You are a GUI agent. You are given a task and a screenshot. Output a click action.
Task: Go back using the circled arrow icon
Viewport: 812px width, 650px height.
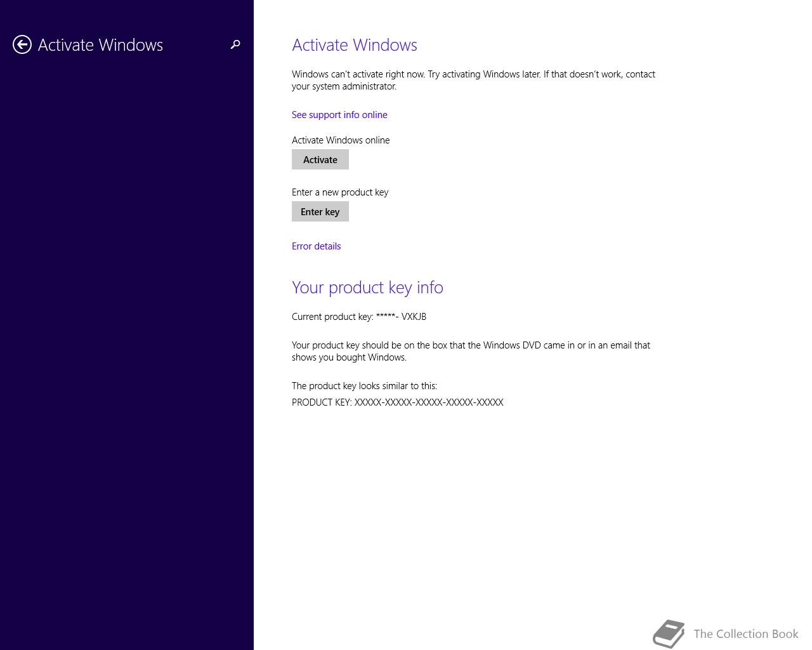pyautogui.click(x=22, y=44)
